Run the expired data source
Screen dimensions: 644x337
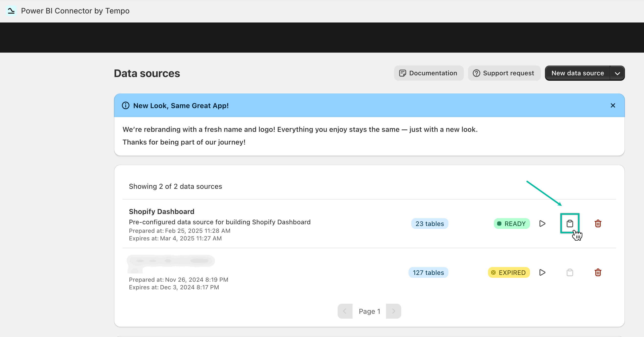tap(542, 272)
